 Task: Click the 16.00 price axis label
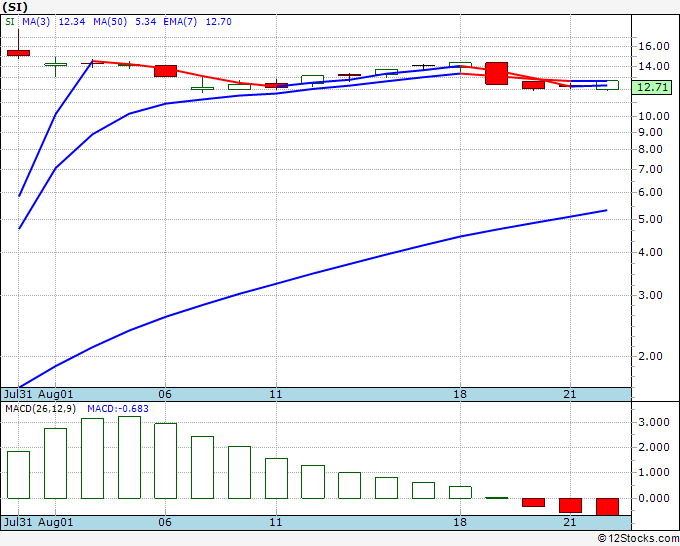(x=654, y=46)
